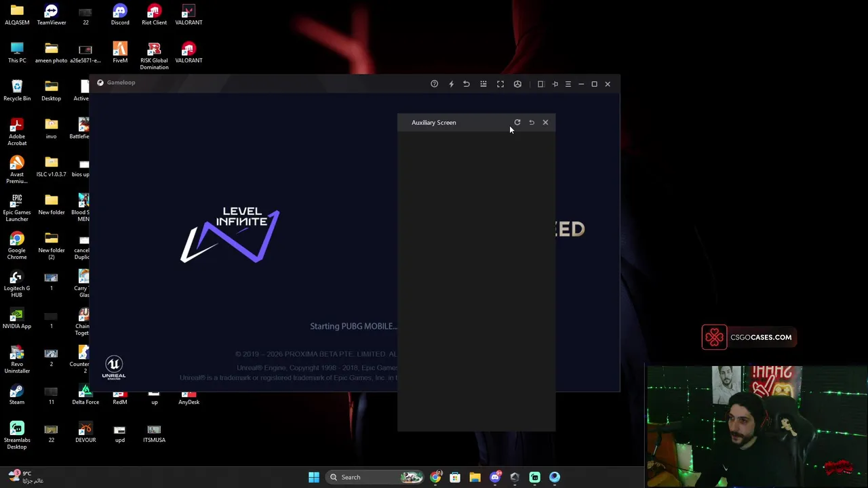868x488 pixels.
Task: Select the Avast Premium desktop shortcut
Action: [x=17, y=170]
